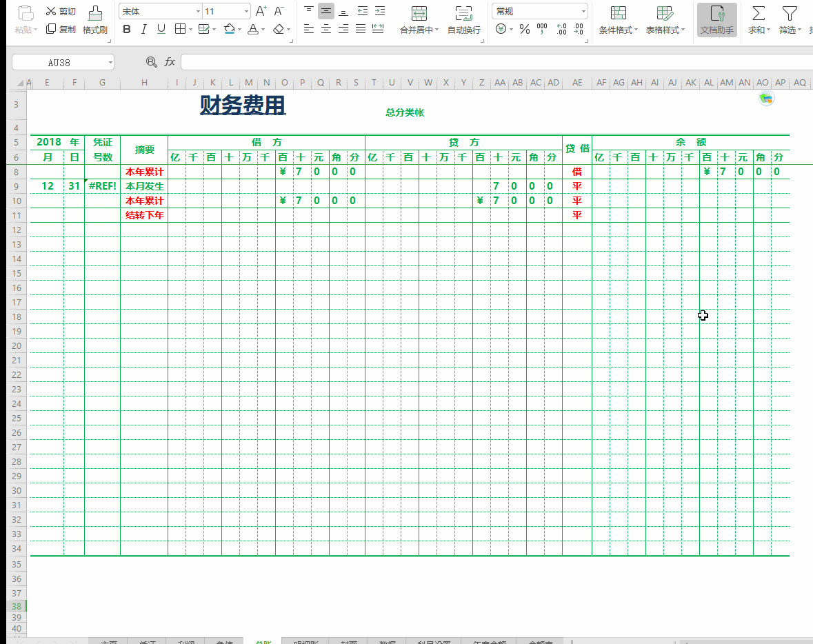
Task: Increase the indent level
Action: 380,11
